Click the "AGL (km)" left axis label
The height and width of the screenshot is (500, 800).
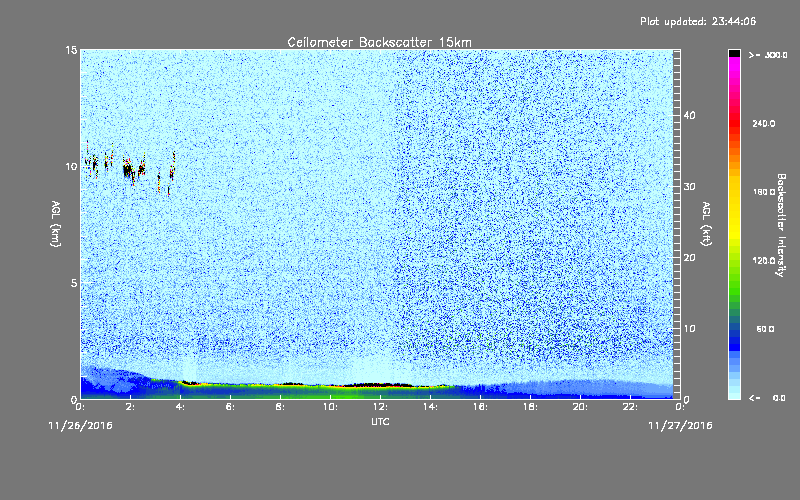pyautogui.click(x=56, y=223)
